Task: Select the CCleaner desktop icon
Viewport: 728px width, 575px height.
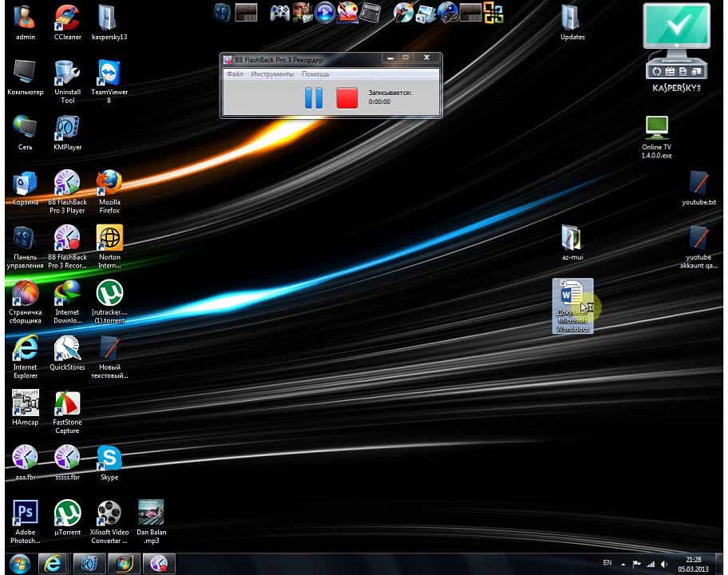Action: click(x=67, y=22)
